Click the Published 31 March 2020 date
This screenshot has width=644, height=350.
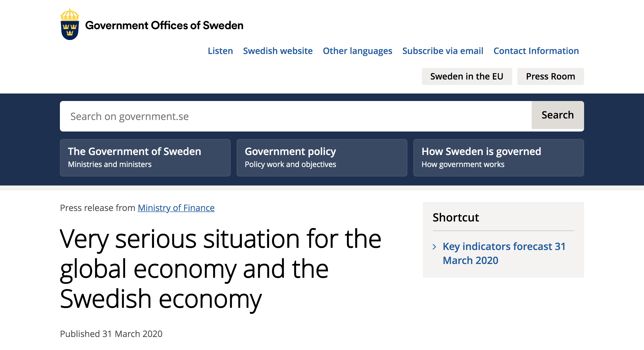click(x=111, y=334)
